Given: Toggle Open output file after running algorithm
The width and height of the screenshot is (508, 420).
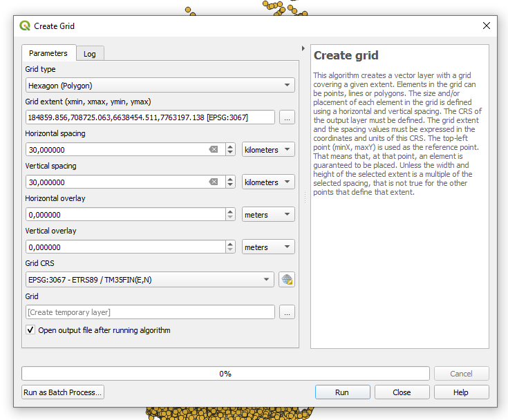Looking at the screenshot, I should click(30, 330).
